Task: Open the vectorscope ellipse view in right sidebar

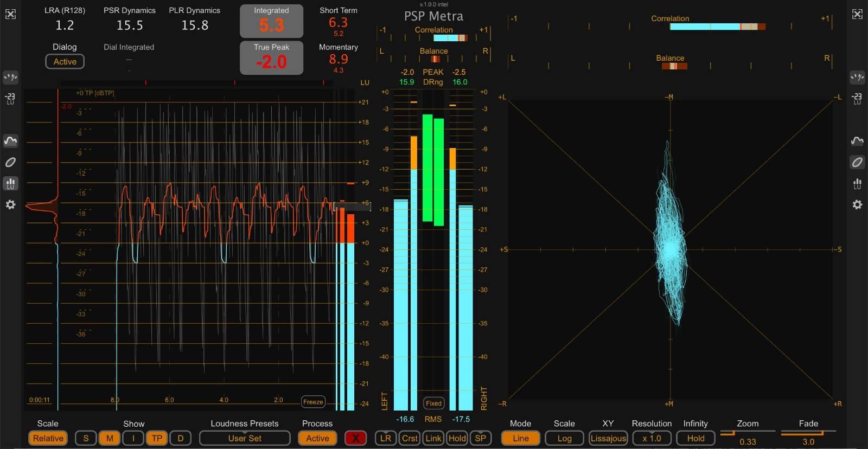Action: pos(857,162)
